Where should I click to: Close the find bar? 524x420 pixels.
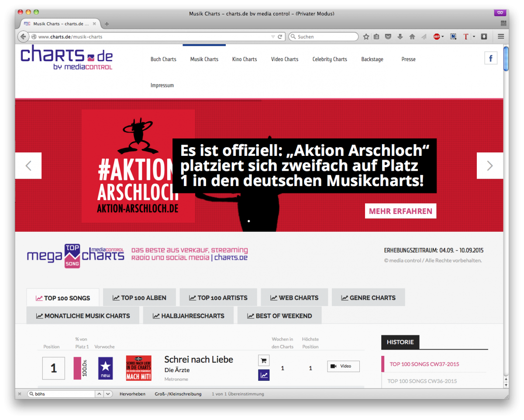click(20, 394)
